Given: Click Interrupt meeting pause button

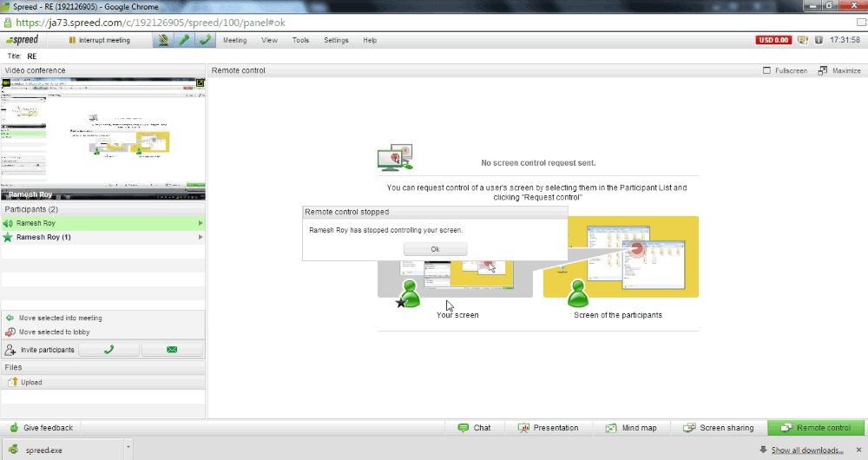Looking at the screenshot, I should tap(99, 40).
